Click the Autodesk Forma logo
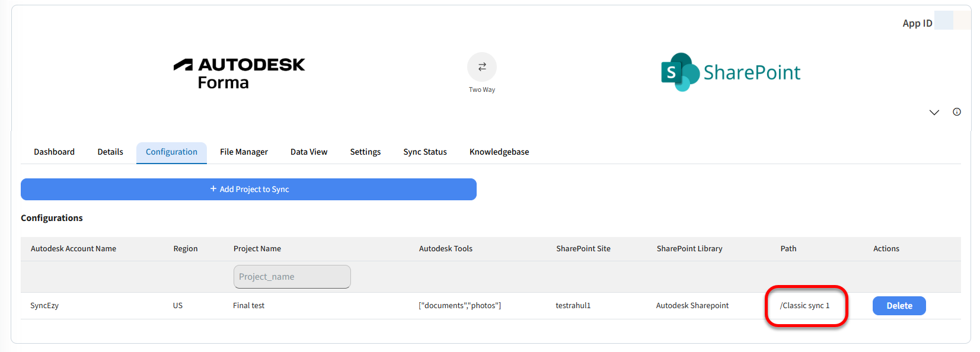The width and height of the screenshot is (980, 352). pos(239,73)
